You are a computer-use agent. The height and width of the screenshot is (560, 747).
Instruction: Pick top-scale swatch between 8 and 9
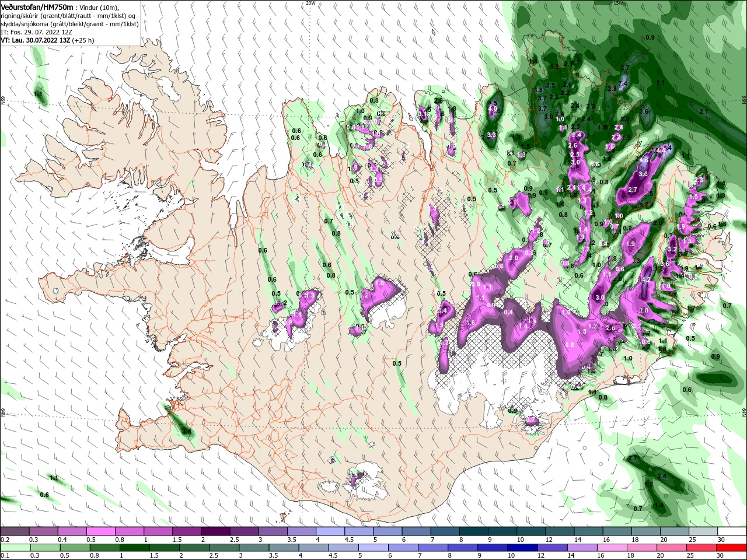[x=474, y=531]
